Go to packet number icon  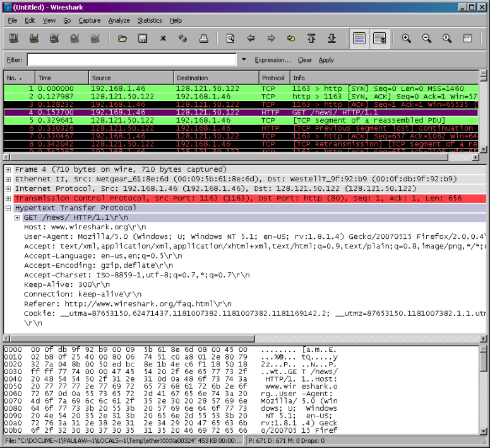click(291, 39)
